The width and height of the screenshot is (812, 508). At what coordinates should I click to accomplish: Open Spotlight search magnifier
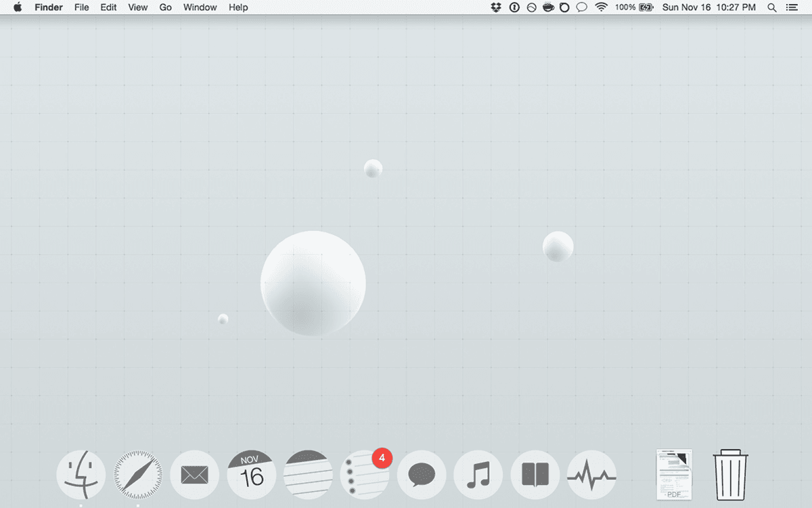[772, 7]
